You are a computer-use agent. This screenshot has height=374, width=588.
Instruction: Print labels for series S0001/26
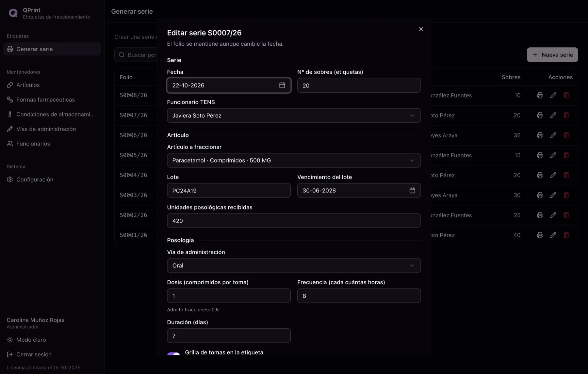(x=540, y=235)
